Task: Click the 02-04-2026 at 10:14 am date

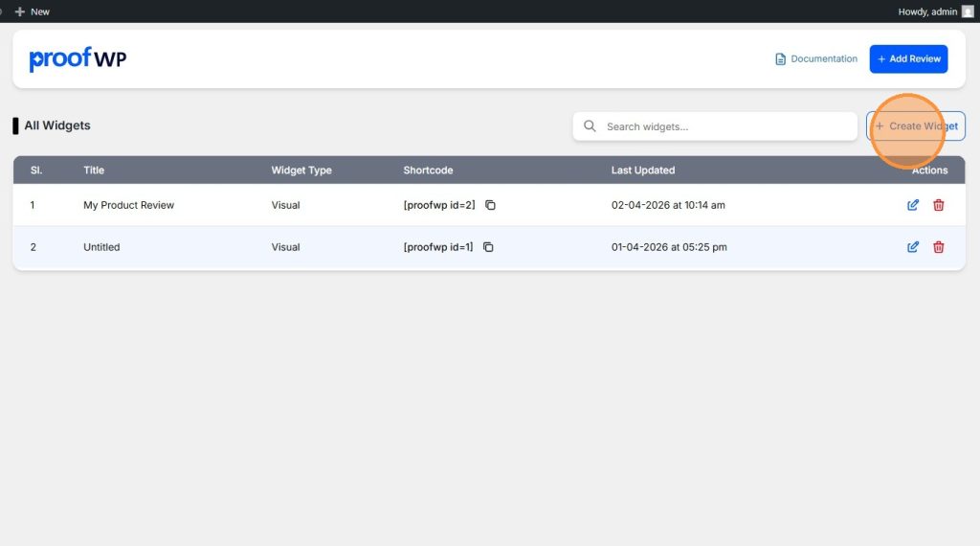Action: 668,205
